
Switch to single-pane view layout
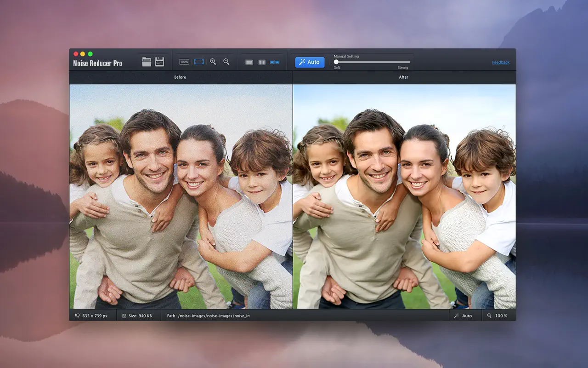[249, 62]
